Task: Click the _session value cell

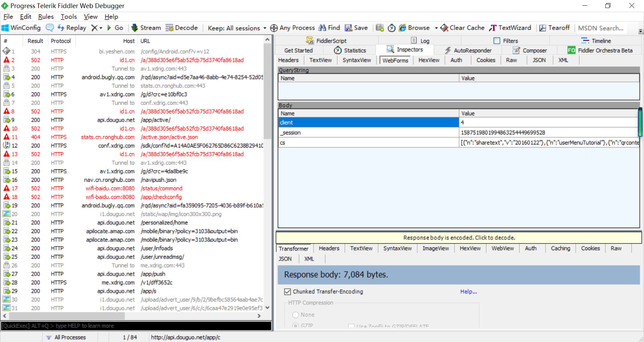Action: 548,132
